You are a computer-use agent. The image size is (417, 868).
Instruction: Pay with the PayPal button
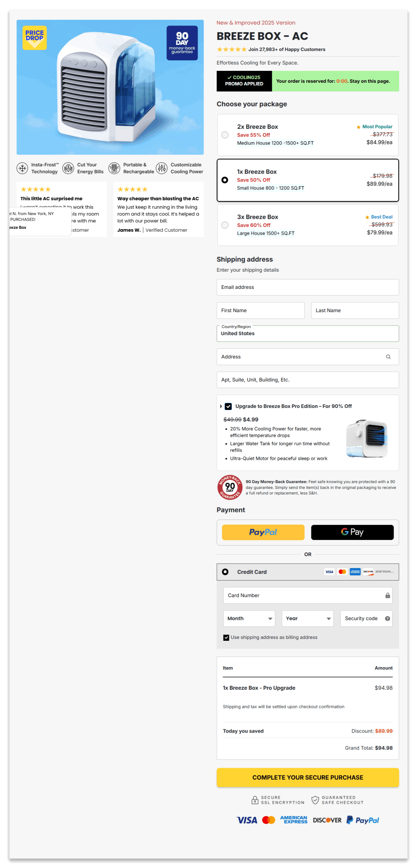(263, 532)
